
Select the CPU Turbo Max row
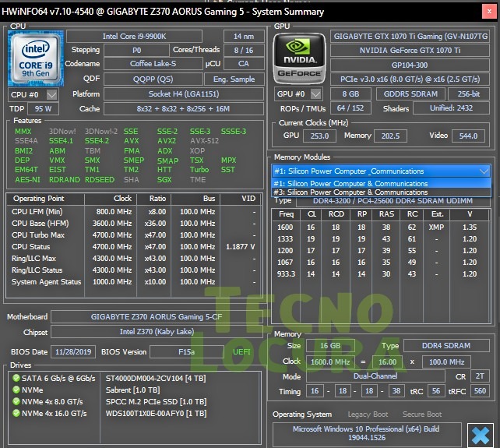[134, 235]
